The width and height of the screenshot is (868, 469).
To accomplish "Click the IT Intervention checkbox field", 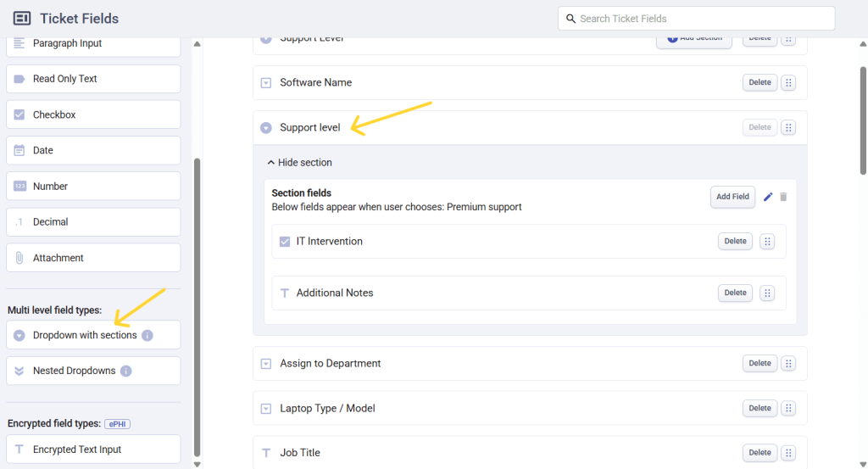I will tap(329, 242).
